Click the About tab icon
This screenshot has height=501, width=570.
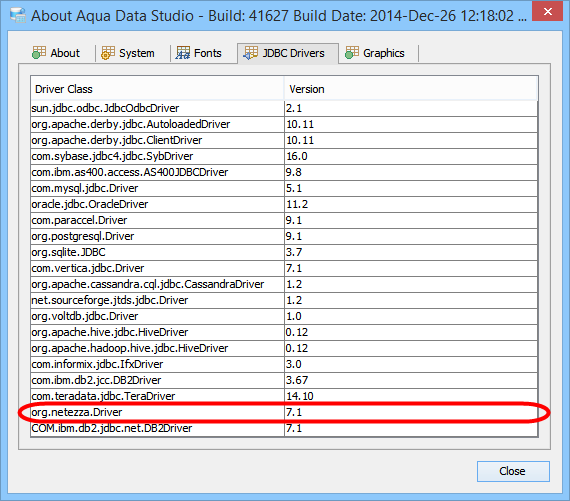[x=39, y=53]
